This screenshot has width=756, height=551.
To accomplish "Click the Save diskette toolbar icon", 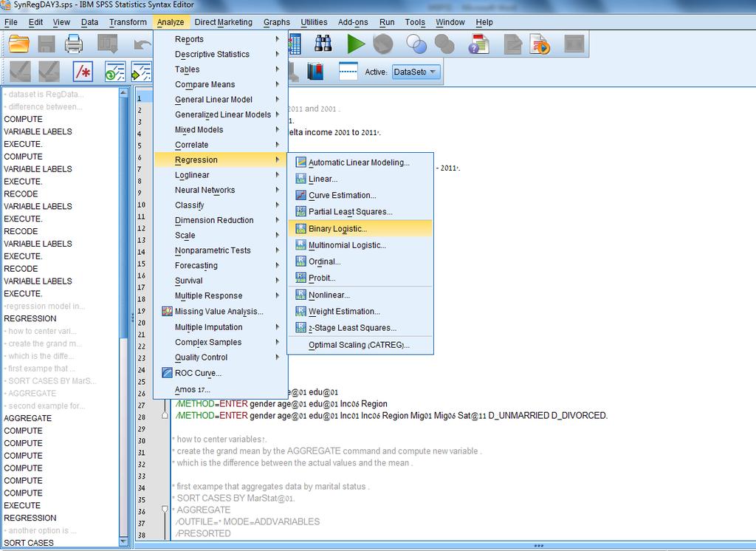I will pos(47,44).
